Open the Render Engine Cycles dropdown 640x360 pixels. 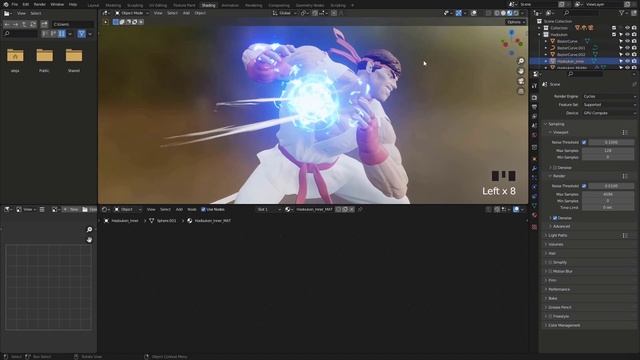tap(609, 96)
